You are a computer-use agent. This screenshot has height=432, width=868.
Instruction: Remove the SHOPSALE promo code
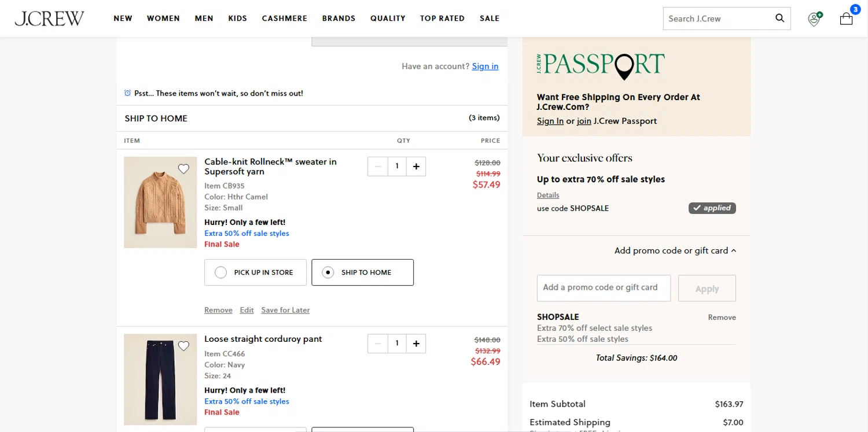point(722,317)
